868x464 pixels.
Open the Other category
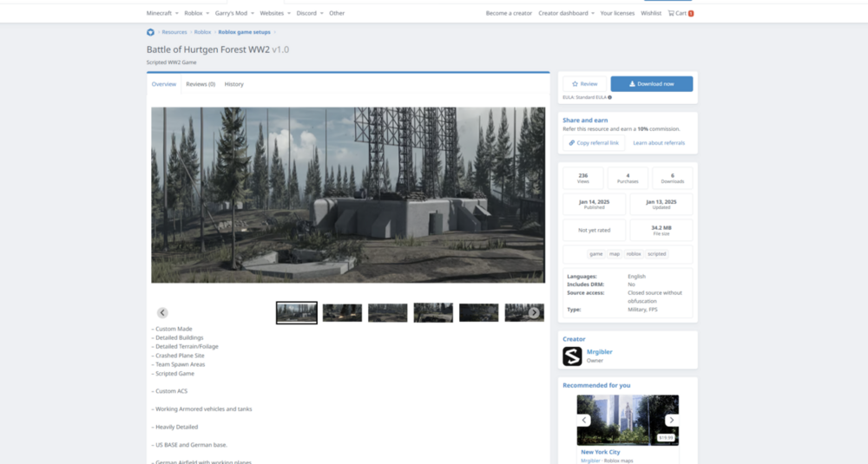(337, 13)
